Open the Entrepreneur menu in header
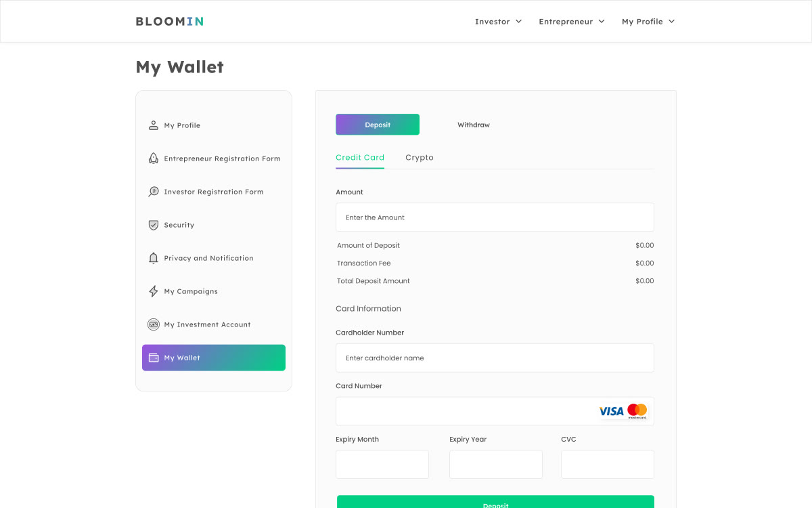 572,22
